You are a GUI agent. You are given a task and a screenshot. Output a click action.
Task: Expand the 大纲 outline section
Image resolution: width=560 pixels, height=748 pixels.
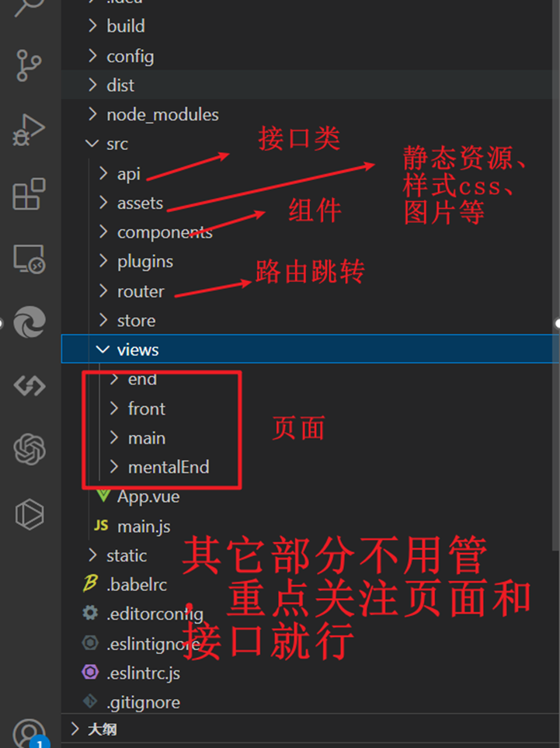[310, 729]
